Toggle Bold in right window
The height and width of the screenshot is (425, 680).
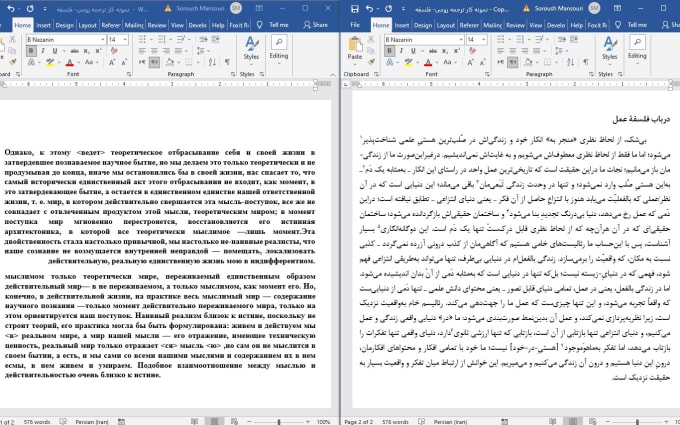389,51
